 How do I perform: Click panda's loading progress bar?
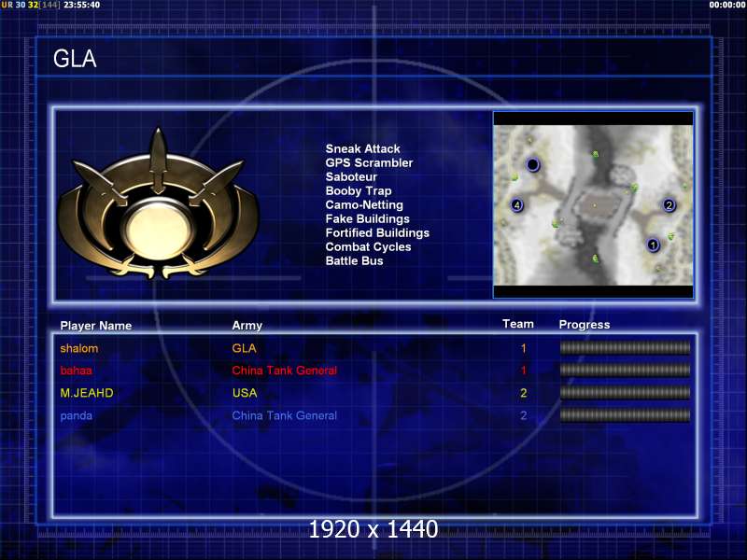pos(625,415)
